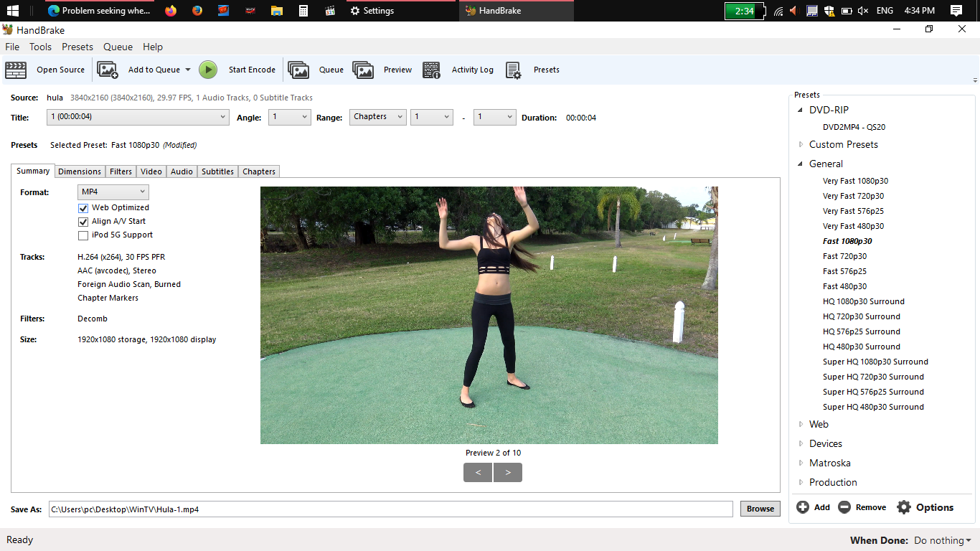Toggle the Web Optimized checkbox
Image resolution: width=980 pixels, height=551 pixels.
click(83, 208)
